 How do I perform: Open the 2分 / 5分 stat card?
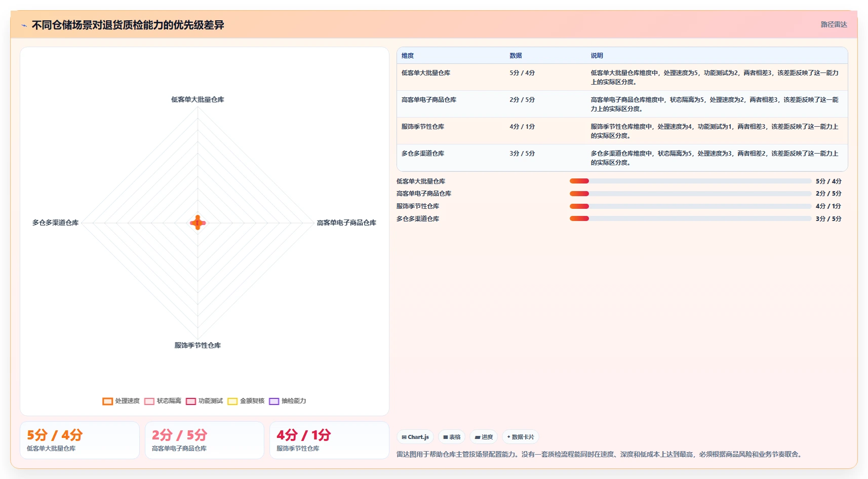205,440
